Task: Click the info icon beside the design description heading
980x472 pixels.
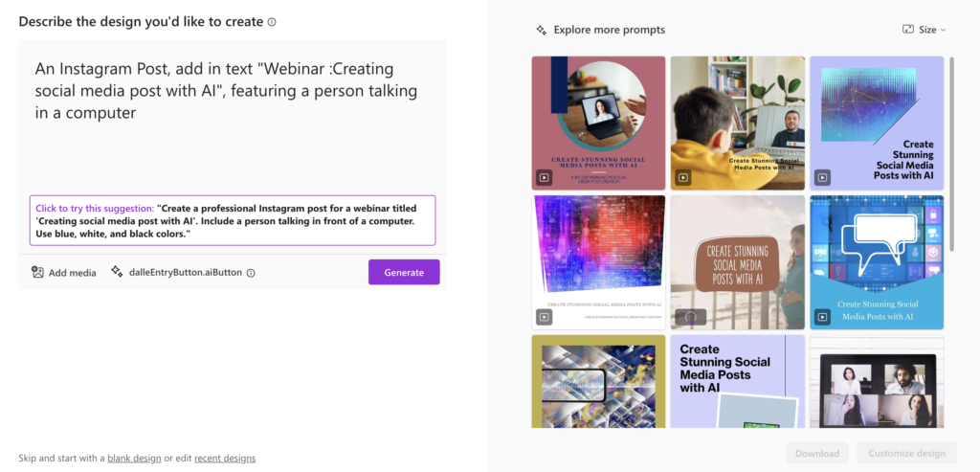Action: click(271, 22)
